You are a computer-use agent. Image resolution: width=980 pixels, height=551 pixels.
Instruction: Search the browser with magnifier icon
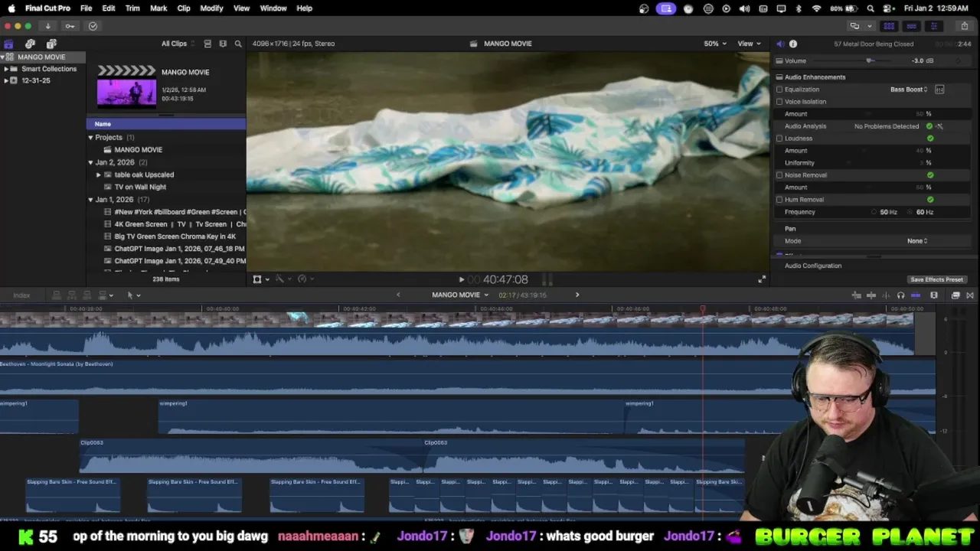pos(238,44)
